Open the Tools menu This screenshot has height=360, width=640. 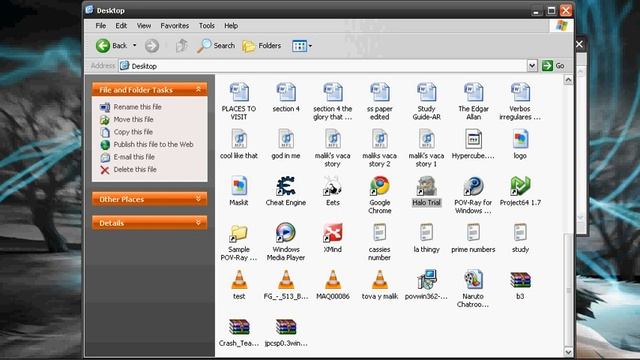[207, 26]
